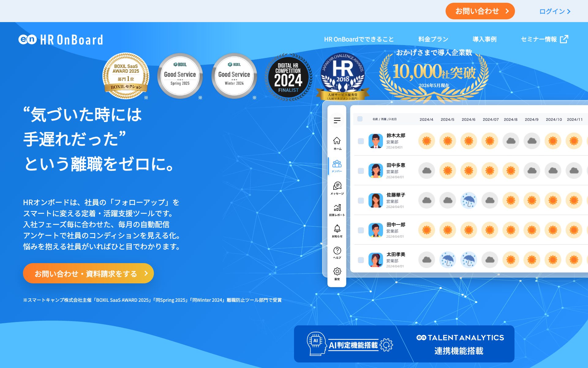Open the ログイン link
Viewport: 588px width, 368px height.
tap(555, 11)
